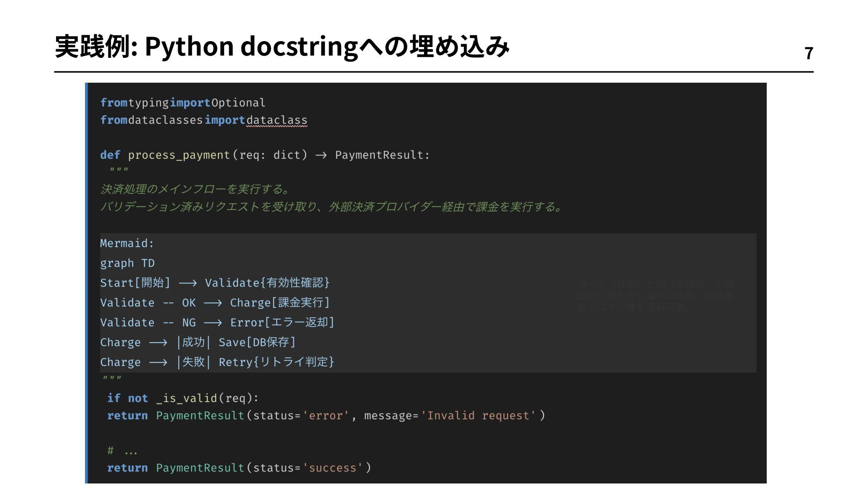Viewport: 868px width, 488px height.
Task: Click the slide title about Python docstring
Action: 282,47
